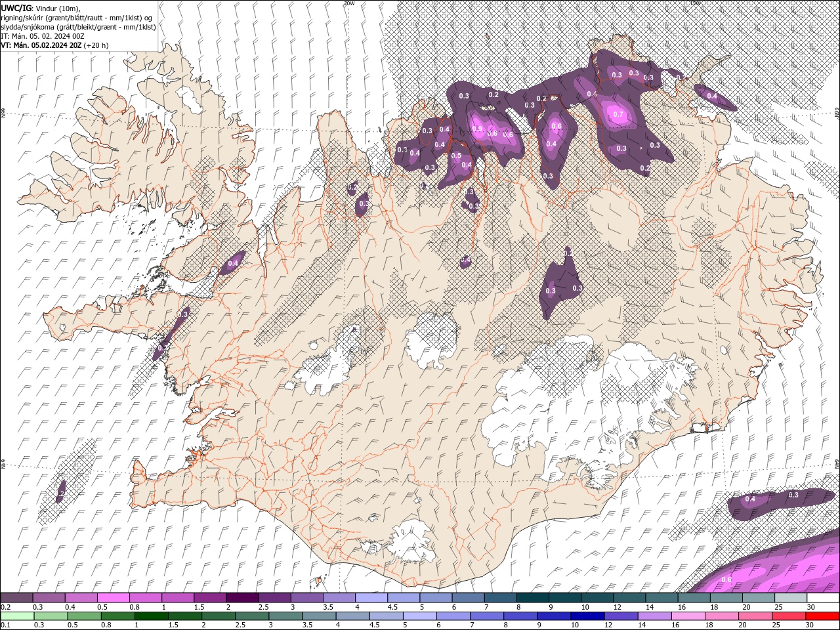Select the light gray upper swatch starting at 25
The height and width of the screenshot is (630, 840).
pos(790,598)
